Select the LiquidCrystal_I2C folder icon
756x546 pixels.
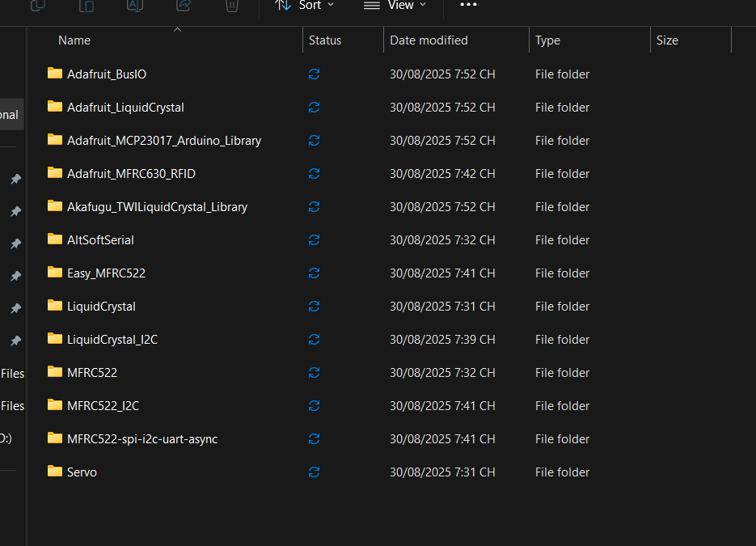pyautogui.click(x=55, y=339)
